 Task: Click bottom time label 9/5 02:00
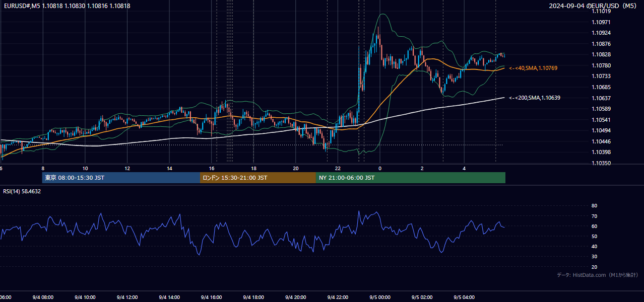click(422, 297)
